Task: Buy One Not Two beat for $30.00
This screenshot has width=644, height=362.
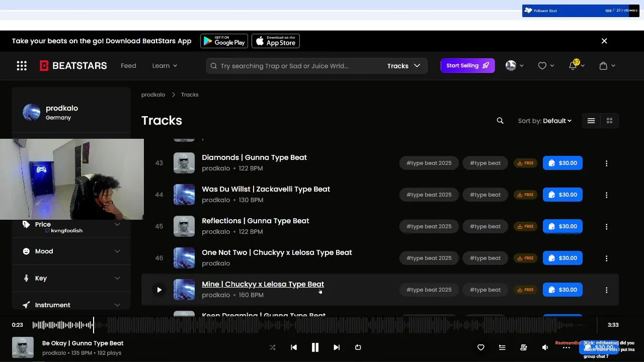Action: [562, 258]
